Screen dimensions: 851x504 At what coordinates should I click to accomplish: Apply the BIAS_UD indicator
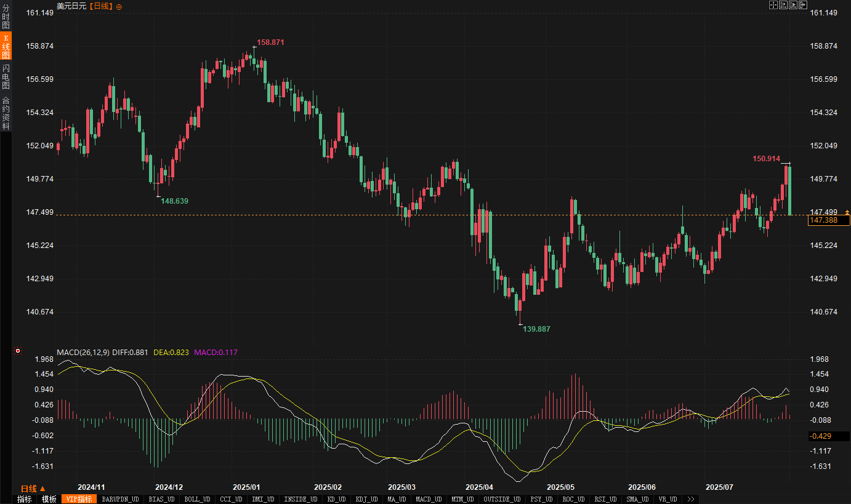pos(162,499)
